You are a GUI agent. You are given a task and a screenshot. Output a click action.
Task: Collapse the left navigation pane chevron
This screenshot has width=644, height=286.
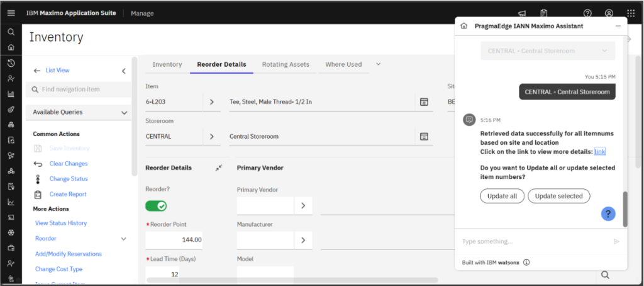click(124, 71)
